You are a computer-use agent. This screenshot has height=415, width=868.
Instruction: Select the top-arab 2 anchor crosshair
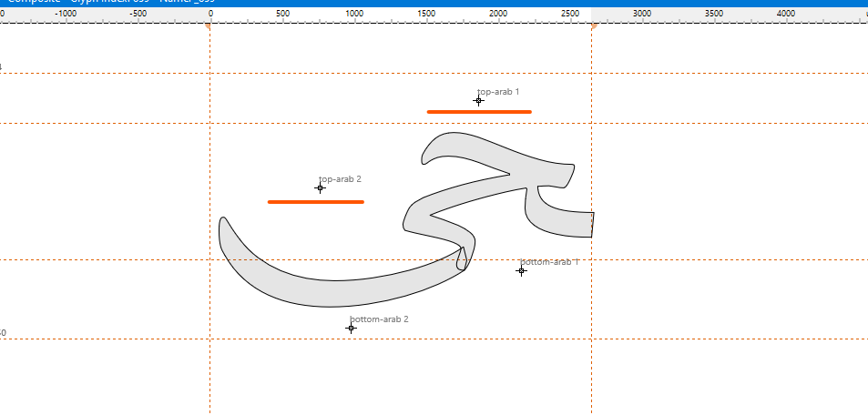coord(320,188)
